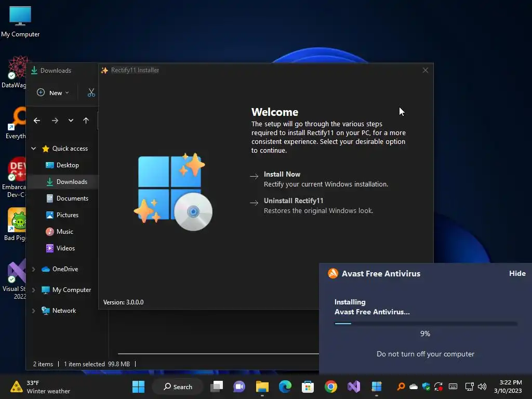
Task: Click the Everything magnifier tray icon
Action: (401, 387)
